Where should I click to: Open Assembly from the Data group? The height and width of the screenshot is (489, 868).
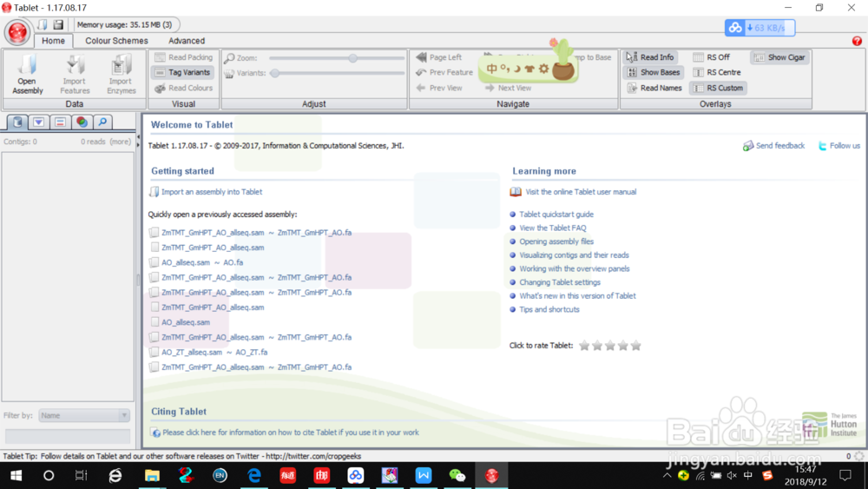[27, 74]
